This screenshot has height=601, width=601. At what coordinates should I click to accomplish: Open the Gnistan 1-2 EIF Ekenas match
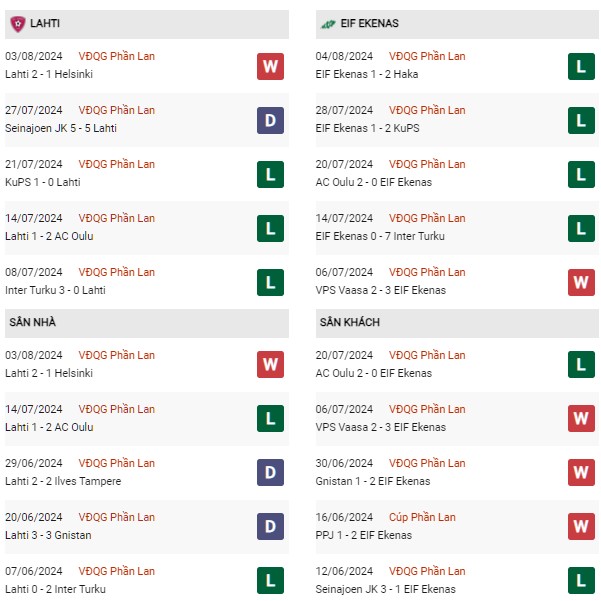coord(373,481)
